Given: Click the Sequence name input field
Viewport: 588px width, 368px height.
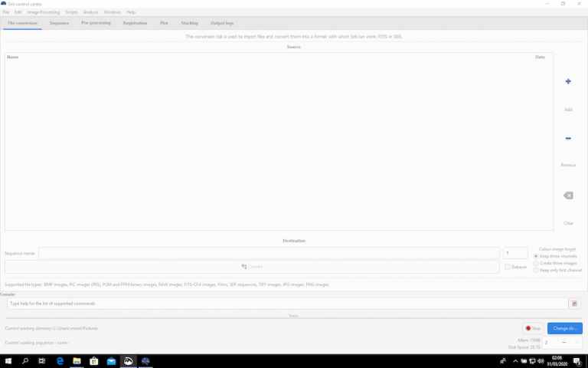Looking at the screenshot, I should (269, 253).
